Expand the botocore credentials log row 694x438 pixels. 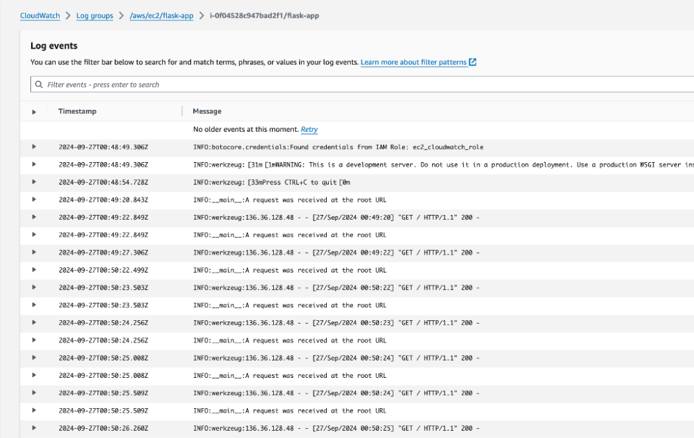click(34, 147)
